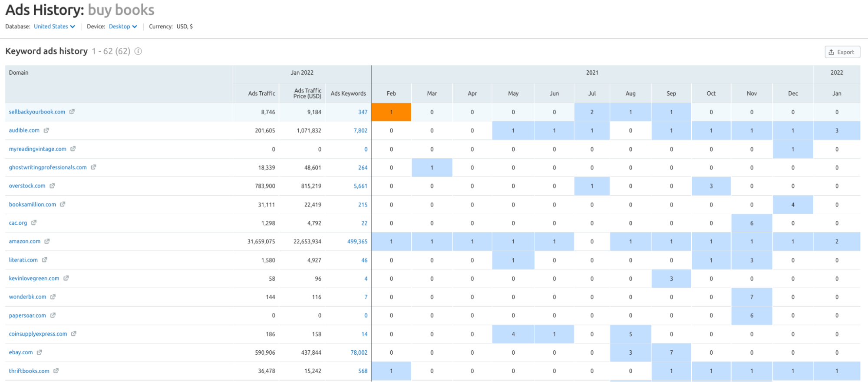Open myreadingvintage.com external link icon
Screen dimensions: 868x382
coord(73,149)
